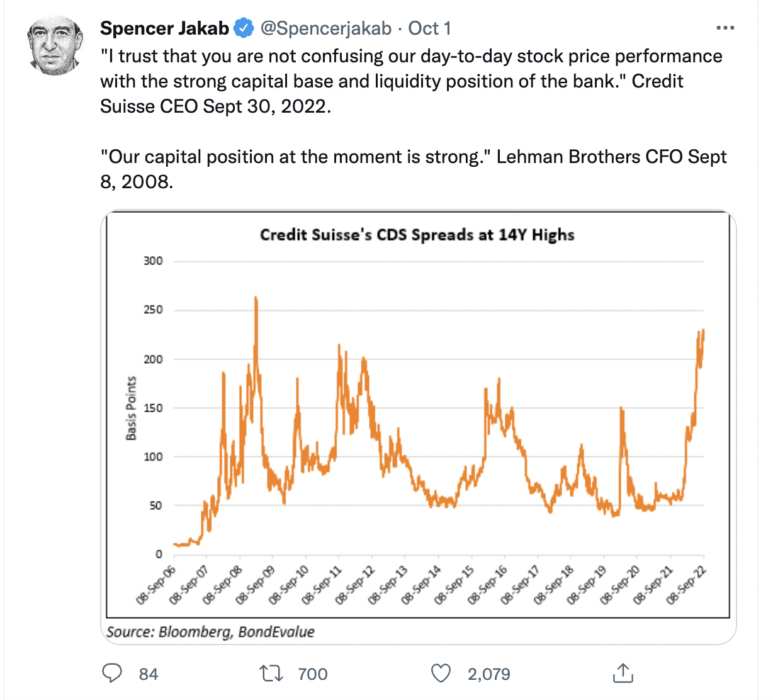This screenshot has width=773, height=700.
Task: Open the share tweet icon
Action: (x=623, y=673)
